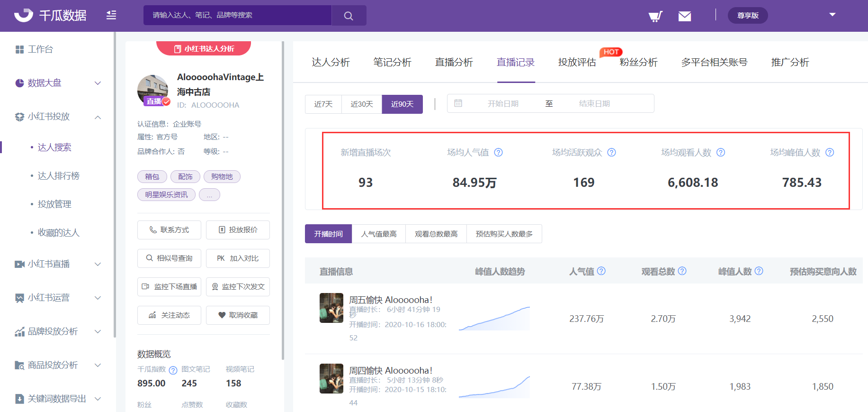Click the 明星娱乐资讯 tag
The image size is (868, 412).
(x=166, y=195)
